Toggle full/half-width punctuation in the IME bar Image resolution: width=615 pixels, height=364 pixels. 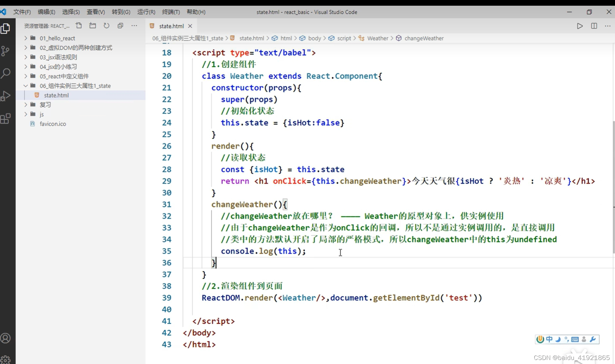566,340
